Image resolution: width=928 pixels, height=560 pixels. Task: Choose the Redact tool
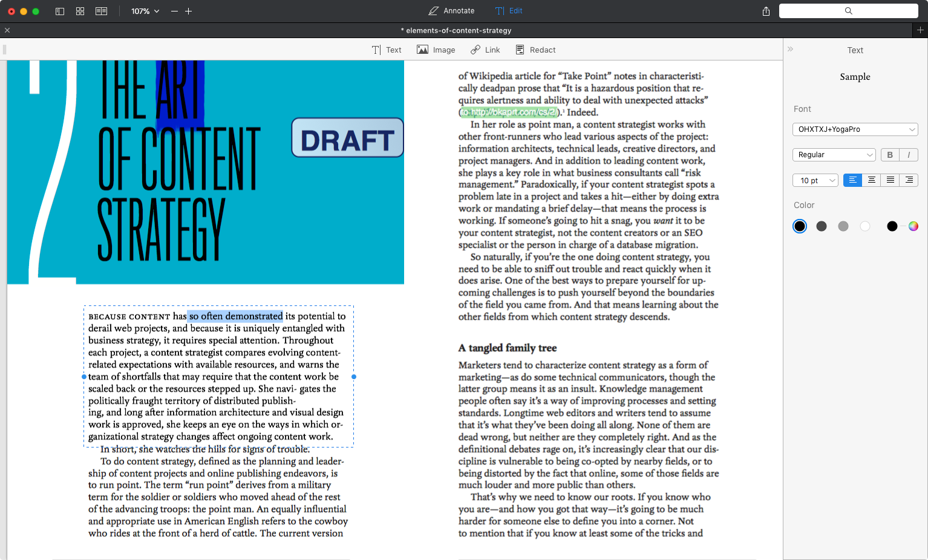tap(535, 50)
